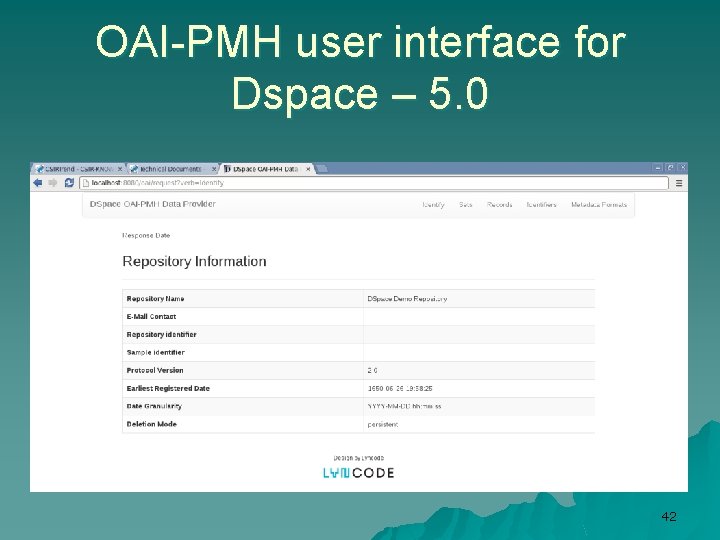Screen dimensions: 720x540
Task: Select the DSpace Demo Repository value
Action: [407, 299]
